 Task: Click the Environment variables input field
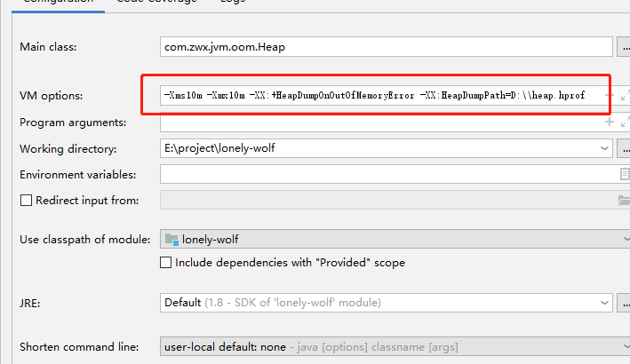tap(389, 174)
